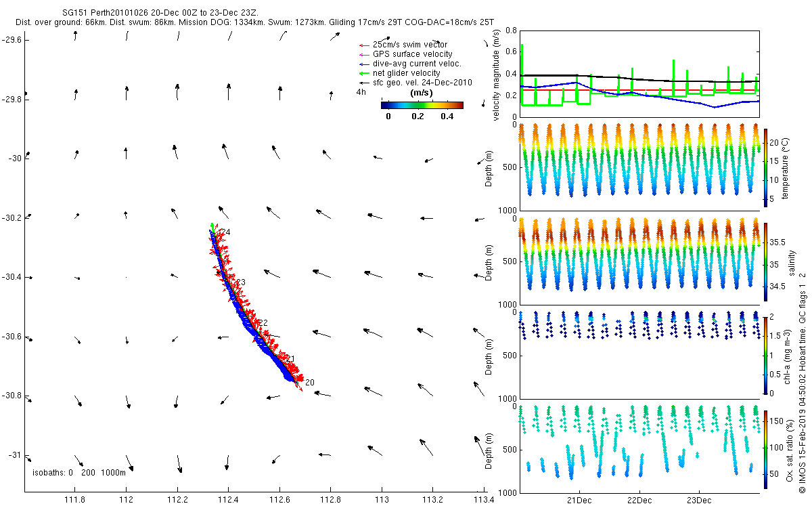This screenshot has height=508, width=812.
Task: Click the 112.4 longitude tick label
Action: (228, 500)
